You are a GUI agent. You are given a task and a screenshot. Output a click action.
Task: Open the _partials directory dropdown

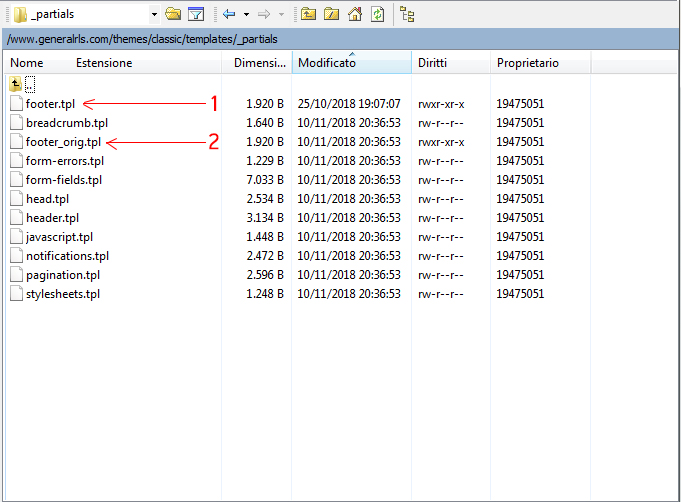click(x=154, y=15)
